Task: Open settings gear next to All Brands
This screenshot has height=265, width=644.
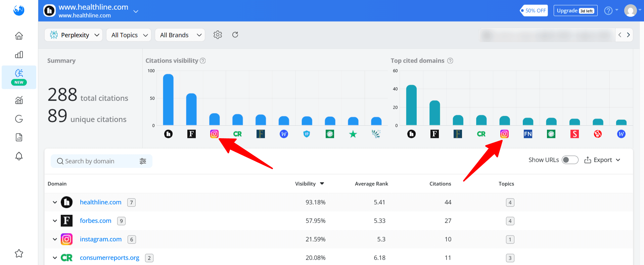Action: point(218,35)
